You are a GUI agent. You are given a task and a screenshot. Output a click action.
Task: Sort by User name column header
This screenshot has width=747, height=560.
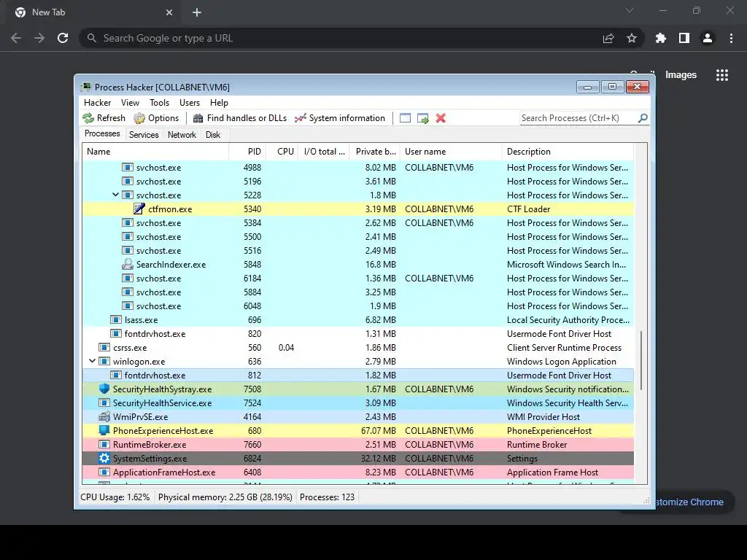point(451,152)
